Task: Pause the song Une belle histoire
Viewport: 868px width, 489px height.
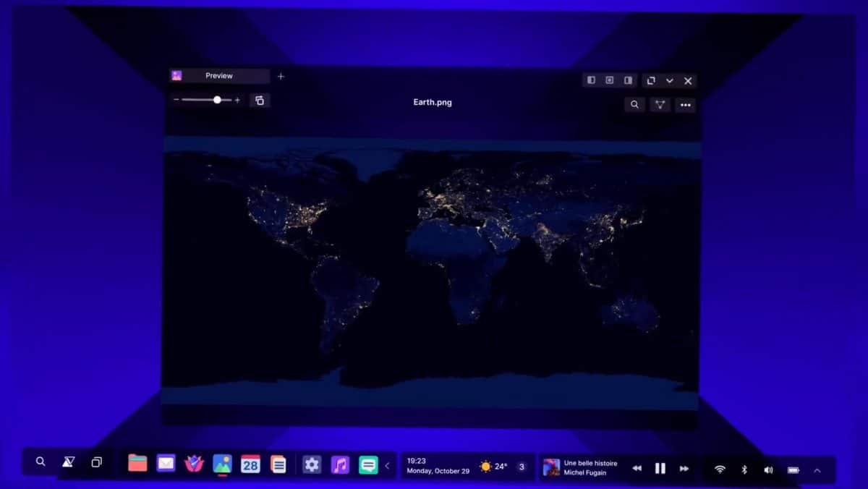Action: pos(660,468)
